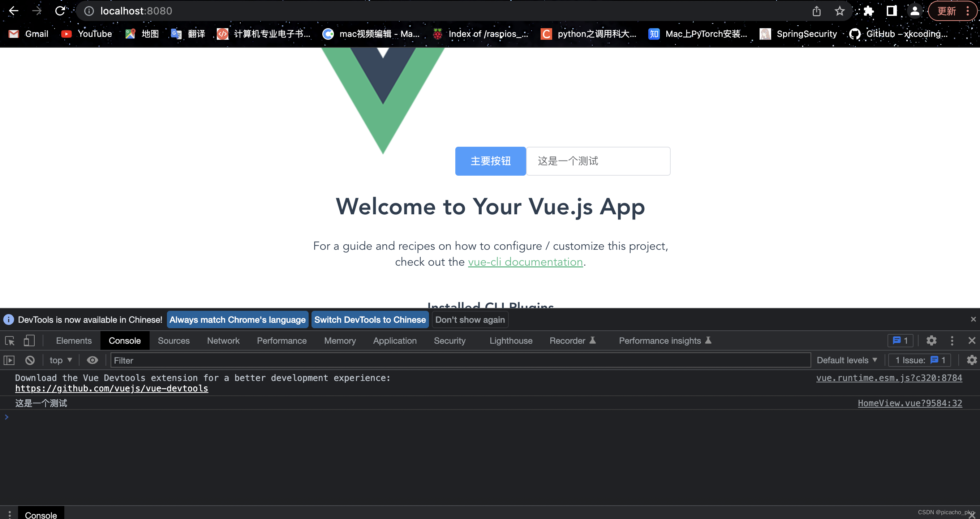Screen dimensions: 980x519
Task: Click Always match Chrome's language button
Action: [237, 319]
